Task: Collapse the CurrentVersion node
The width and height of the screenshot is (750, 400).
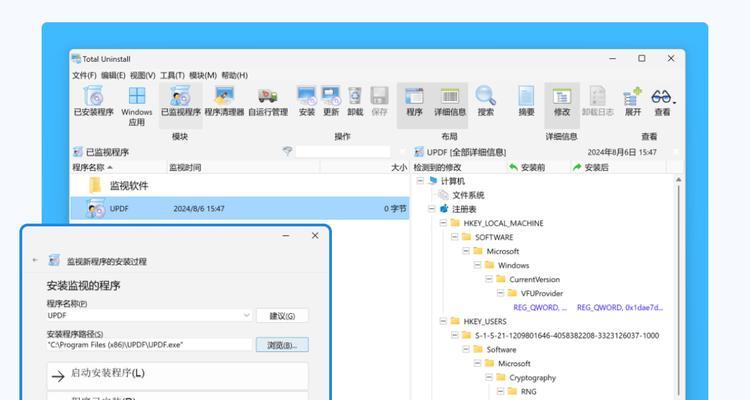Action: (489, 278)
